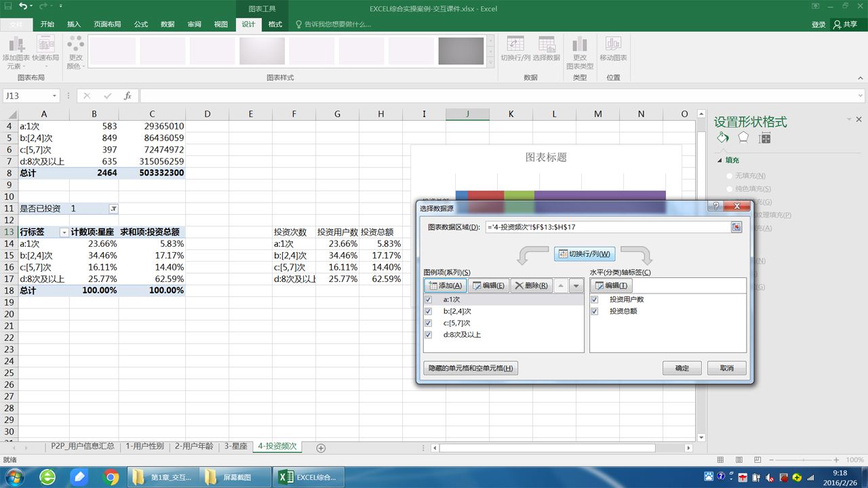Add a new sheet with the plus icon
This screenshot has width=868, height=488.
(x=321, y=448)
